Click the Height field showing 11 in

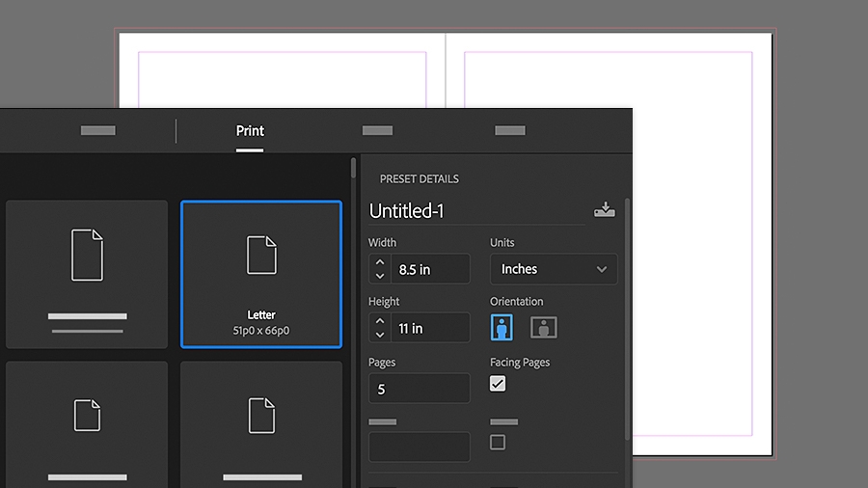click(x=430, y=328)
